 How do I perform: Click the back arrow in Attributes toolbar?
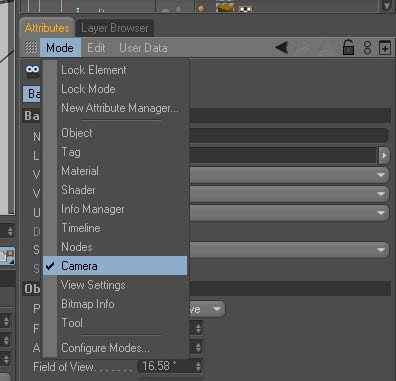282,48
